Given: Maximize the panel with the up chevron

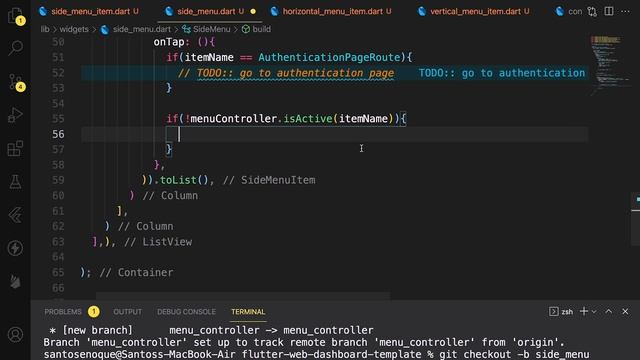Looking at the screenshot, I should 609,311.
